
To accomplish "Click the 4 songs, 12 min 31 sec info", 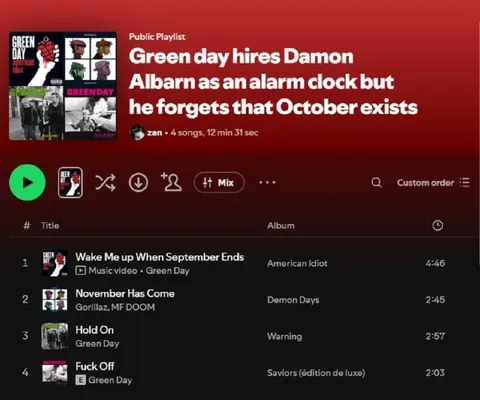I will click(x=214, y=133).
